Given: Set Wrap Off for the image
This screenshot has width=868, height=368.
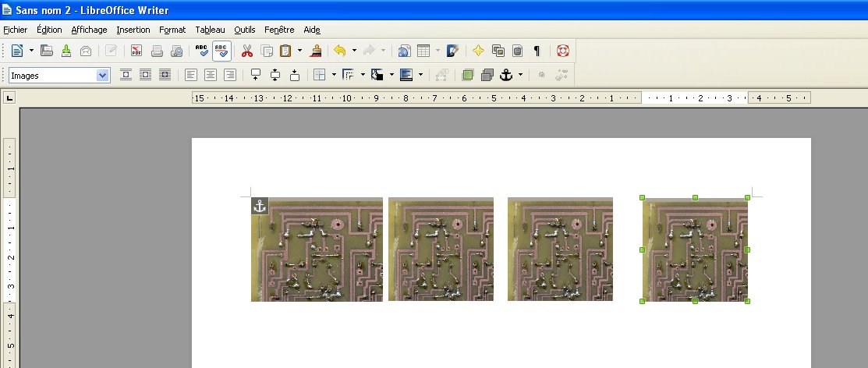Looking at the screenshot, I should pos(126,75).
